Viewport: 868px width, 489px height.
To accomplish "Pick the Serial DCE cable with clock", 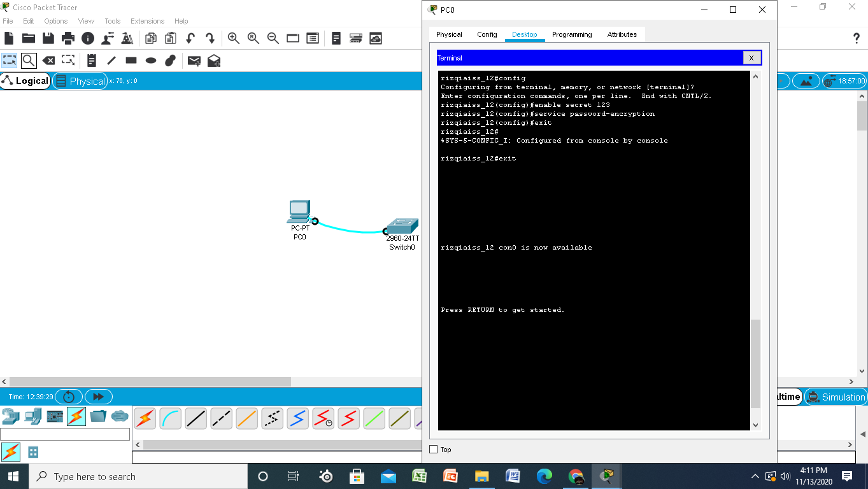I will (x=324, y=418).
